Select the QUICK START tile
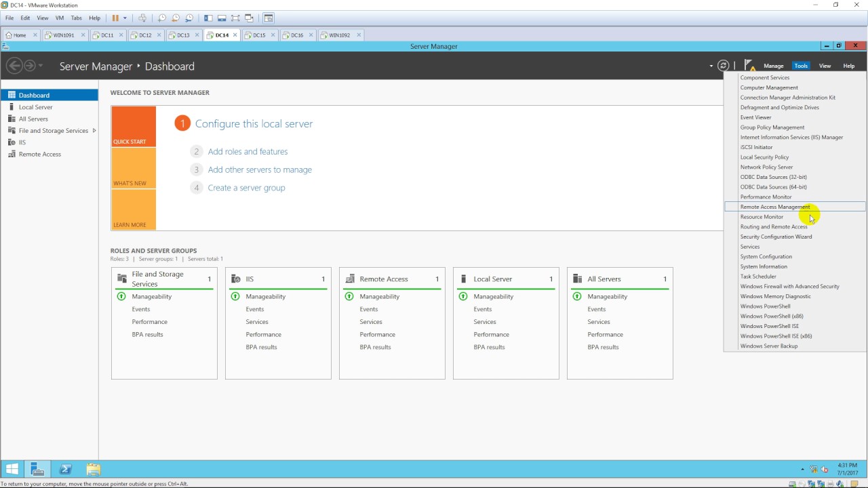The image size is (868, 488). click(x=134, y=126)
